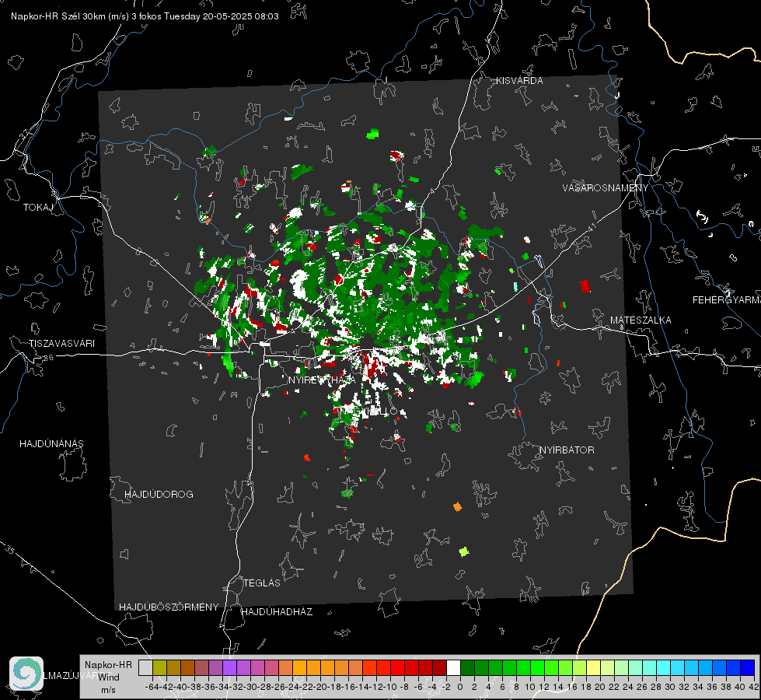Image resolution: width=761 pixels, height=700 pixels.
Task: Pick the yellow 18–20 legend swatch
Action: point(593,667)
